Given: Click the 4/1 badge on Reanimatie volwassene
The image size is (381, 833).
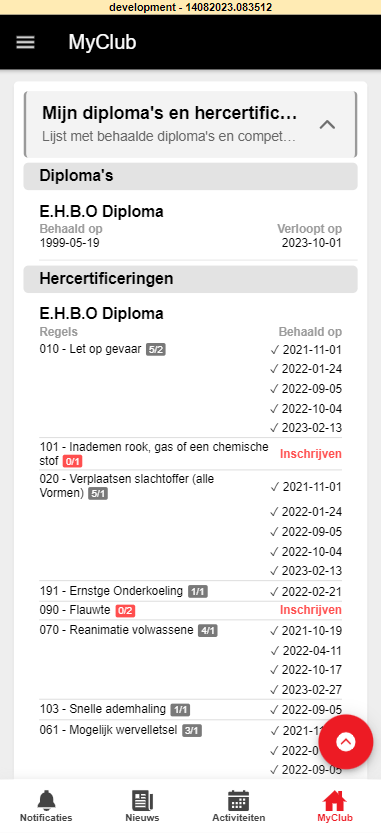Looking at the screenshot, I should 208,631.
